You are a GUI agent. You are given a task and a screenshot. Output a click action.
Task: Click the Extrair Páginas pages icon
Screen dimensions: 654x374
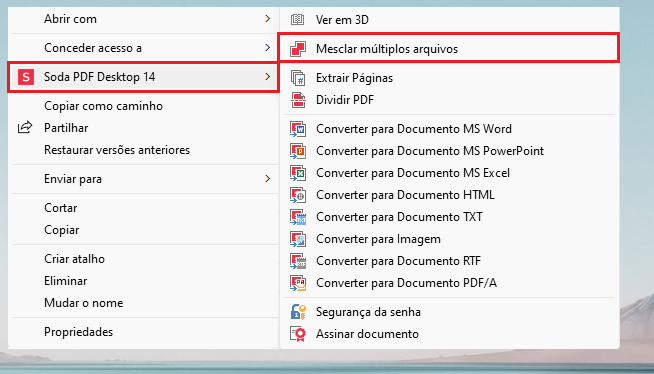click(298, 78)
